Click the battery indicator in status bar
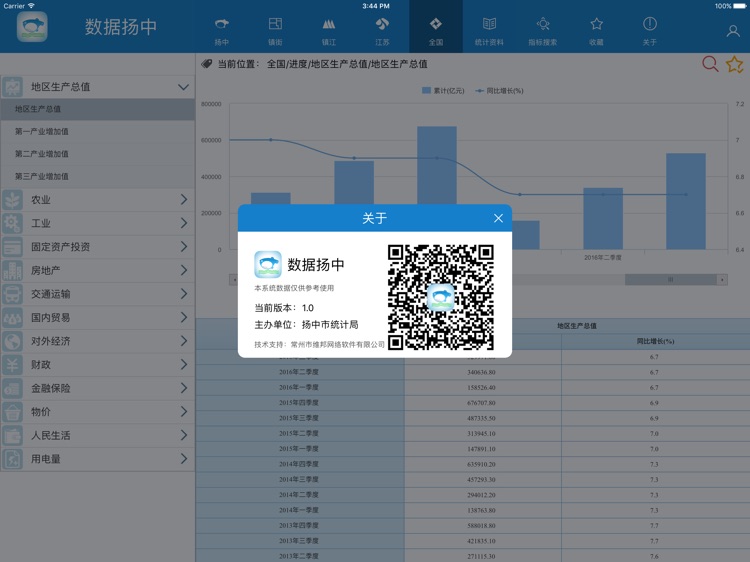Viewport: 750px width, 562px height. tap(739, 6)
